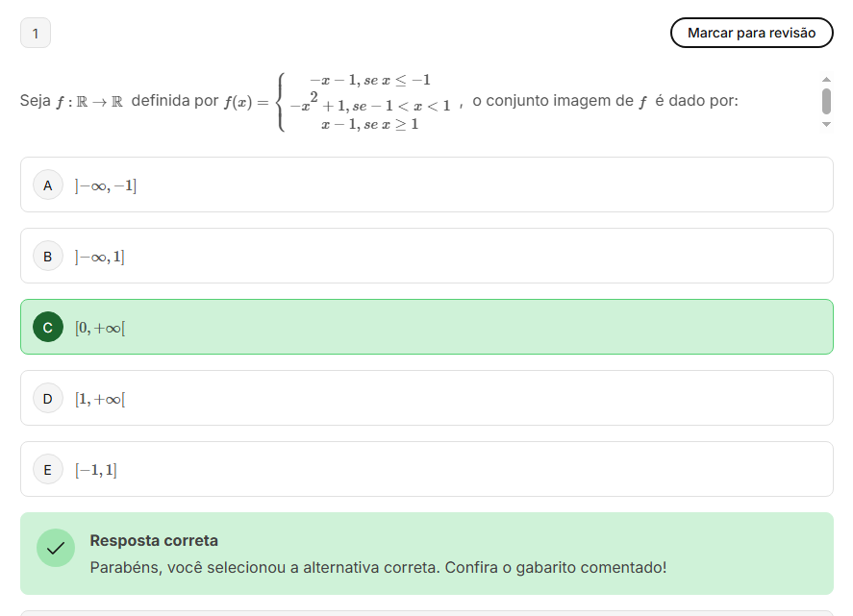This screenshot has height=616, width=853.
Task: Choose the answer text [−1, 1]
Action: click(96, 470)
